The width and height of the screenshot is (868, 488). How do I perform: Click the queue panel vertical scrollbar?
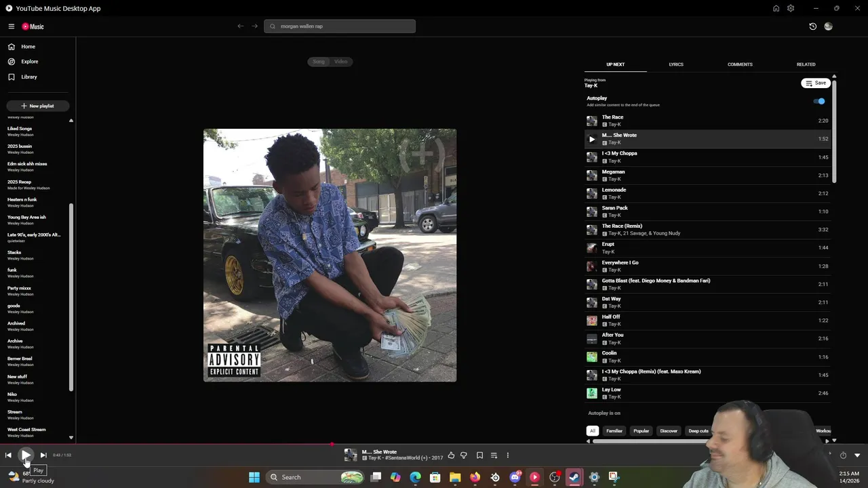[834, 131]
